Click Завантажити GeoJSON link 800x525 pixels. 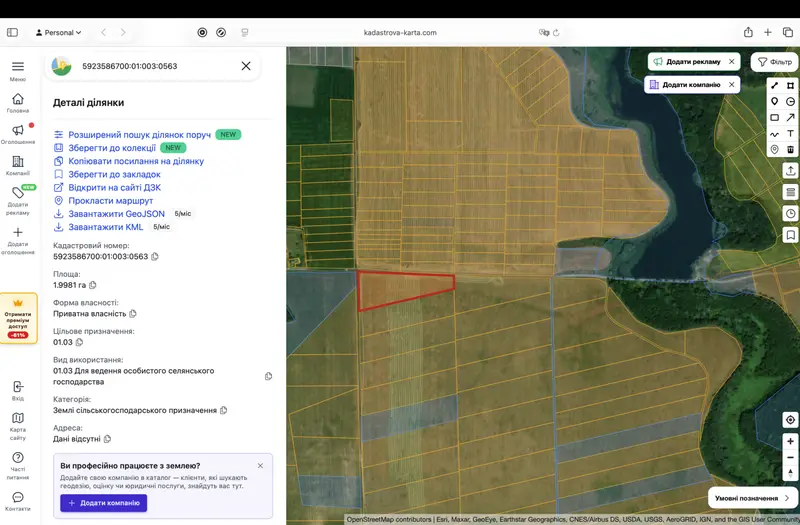tap(116, 214)
